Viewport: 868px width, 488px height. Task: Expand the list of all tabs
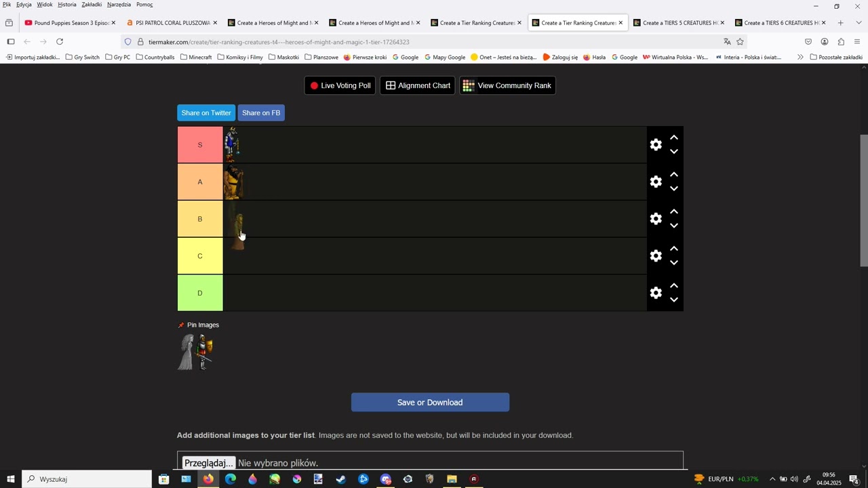[859, 23]
